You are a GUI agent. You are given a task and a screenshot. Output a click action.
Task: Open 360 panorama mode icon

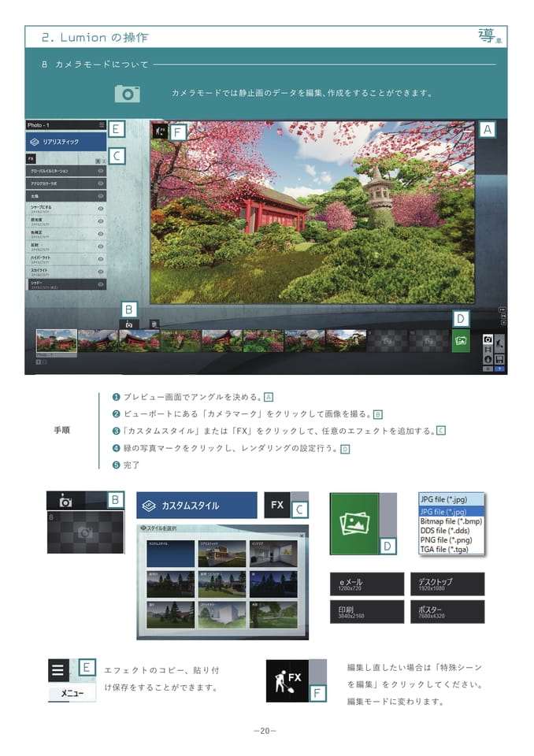(x=488, y=360)
